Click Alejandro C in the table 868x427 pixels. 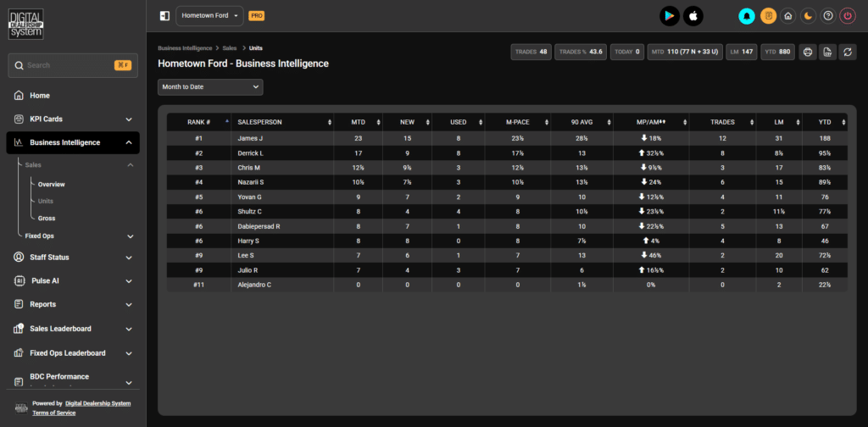point(255,285)
